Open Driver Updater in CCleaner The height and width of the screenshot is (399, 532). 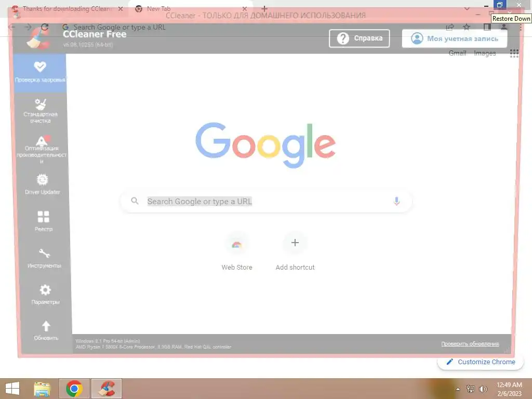pyautogui.click(x=43, y=184)
